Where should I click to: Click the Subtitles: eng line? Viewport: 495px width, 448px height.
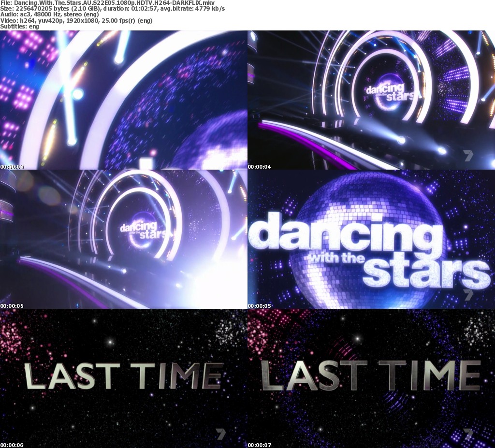click(19, 27)
